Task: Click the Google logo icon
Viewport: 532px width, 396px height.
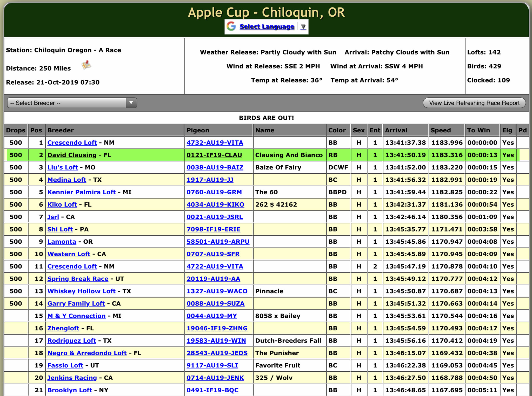Action: [x=231, y=26]
